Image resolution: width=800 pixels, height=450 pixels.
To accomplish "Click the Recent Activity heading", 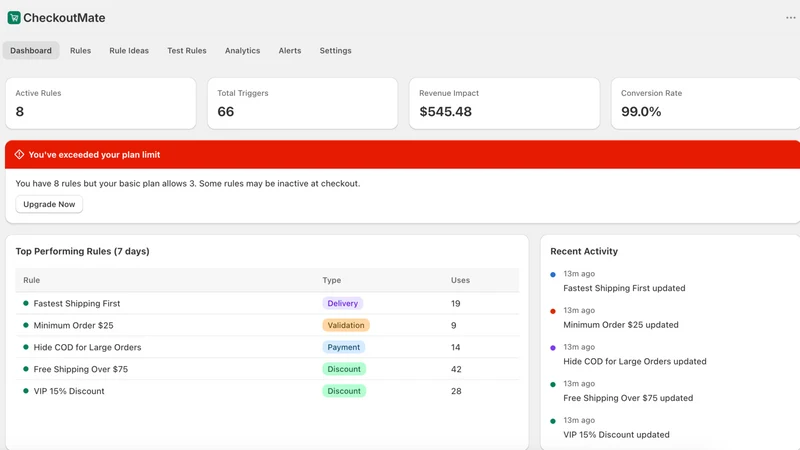I will pos(584,252).
